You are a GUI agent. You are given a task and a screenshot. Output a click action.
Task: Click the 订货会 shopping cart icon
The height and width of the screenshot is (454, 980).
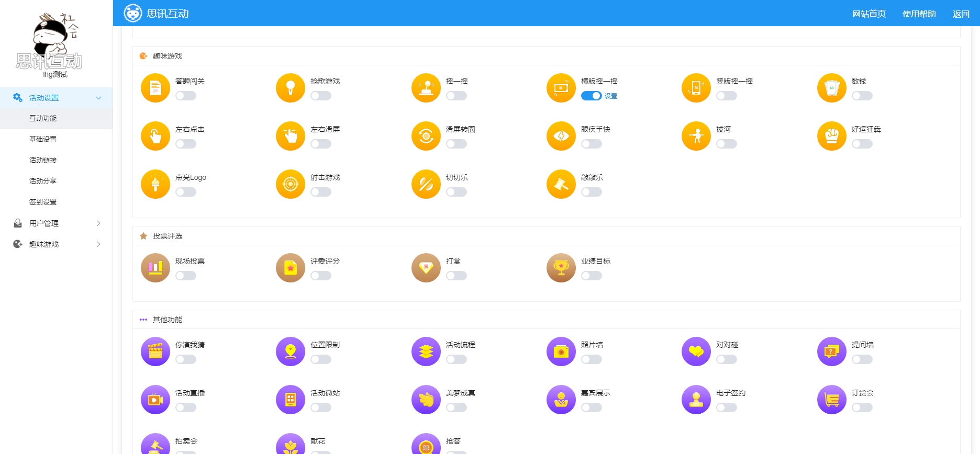(x=831, y=400)
